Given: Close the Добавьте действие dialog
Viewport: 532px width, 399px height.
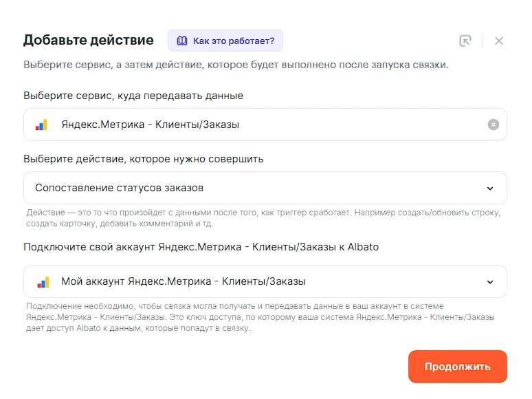Looking at the screenshot, I should point(499,41).
